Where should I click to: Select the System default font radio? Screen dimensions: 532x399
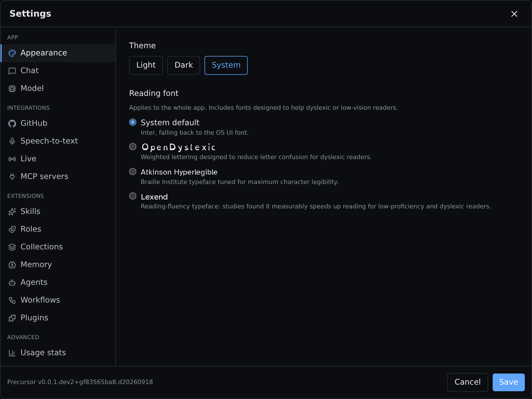click(x=133, y=122)
